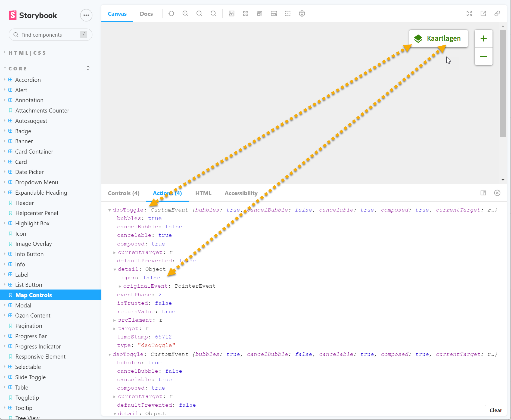Viewport: 511px width, 420px height.
Task: Copy the canvas link using the link icon
Action: click(x=498, y=13)
